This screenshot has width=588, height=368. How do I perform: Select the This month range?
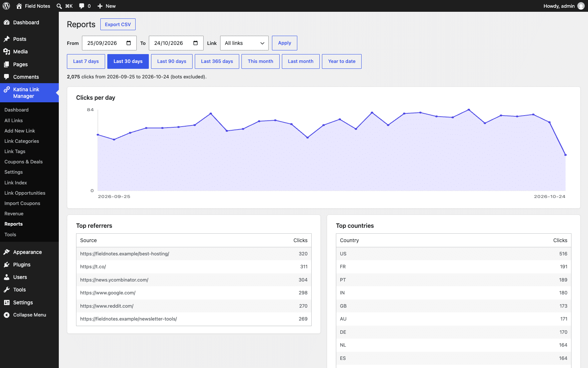(x=261, y=61)
